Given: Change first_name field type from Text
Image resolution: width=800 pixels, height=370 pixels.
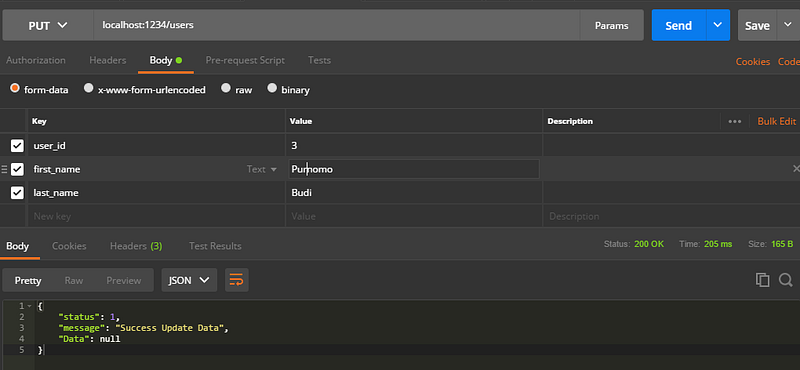Looking at the screenshot, I should click(262, 169).
